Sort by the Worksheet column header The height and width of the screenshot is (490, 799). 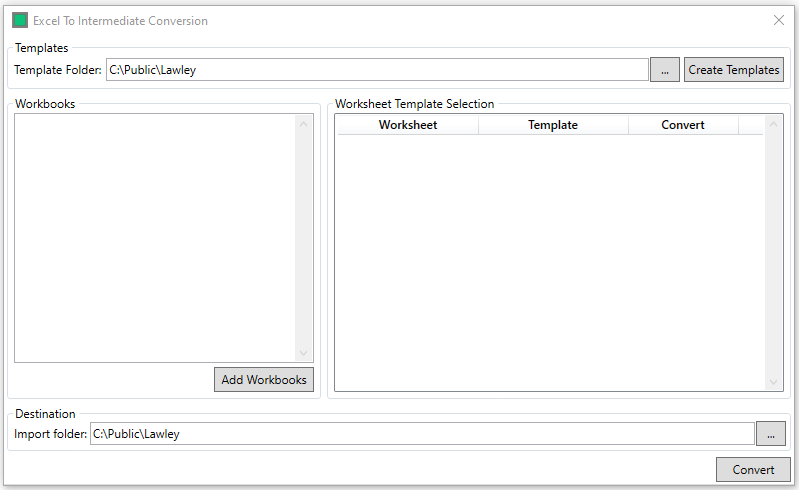pos(407,125)
